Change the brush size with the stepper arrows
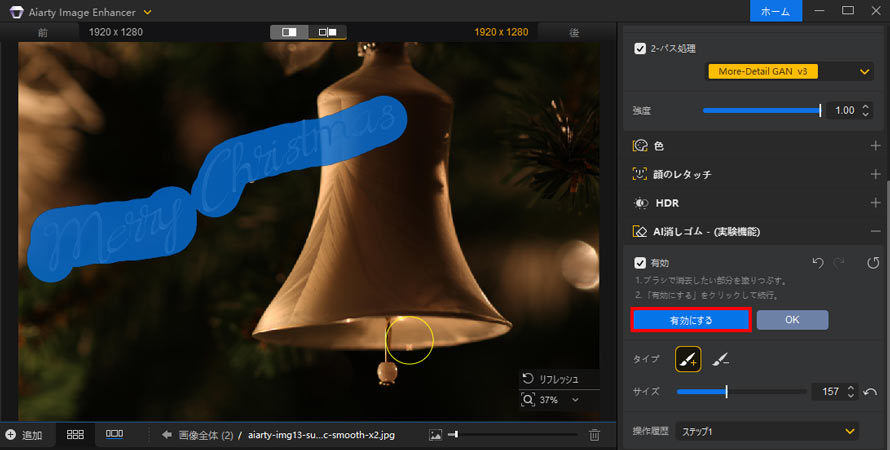Screen dimensions: 890x450 pos(850,392)
